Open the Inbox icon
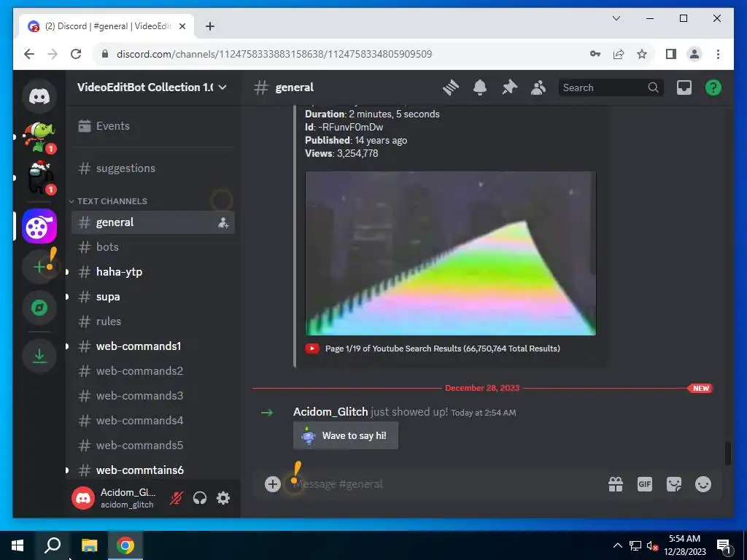Screen dimensions: 747x560 pyautogui.click(x=684, y=87)
